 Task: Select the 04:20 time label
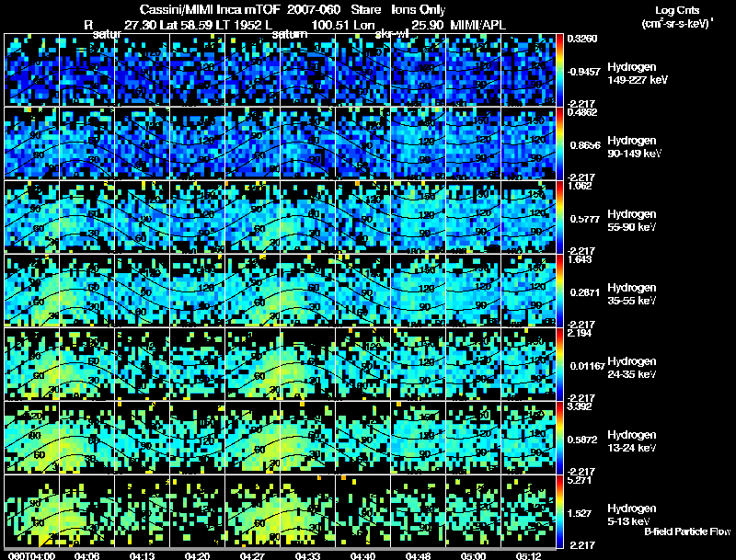(197, 556)
